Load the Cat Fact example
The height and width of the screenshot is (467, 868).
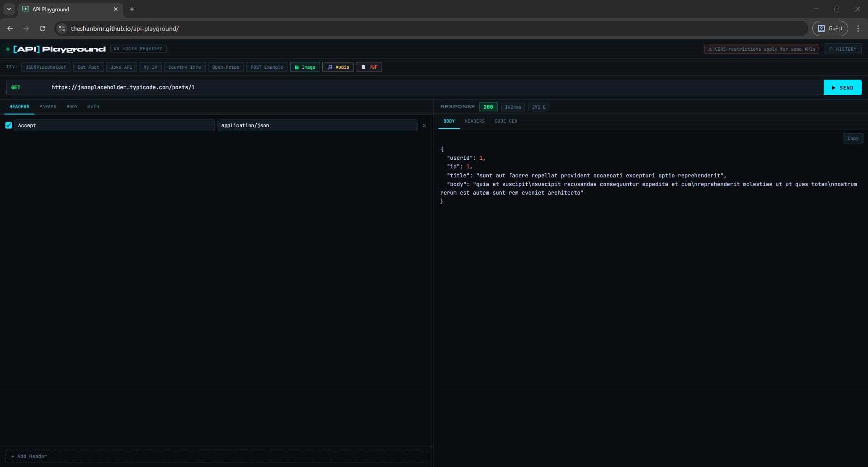88,67
